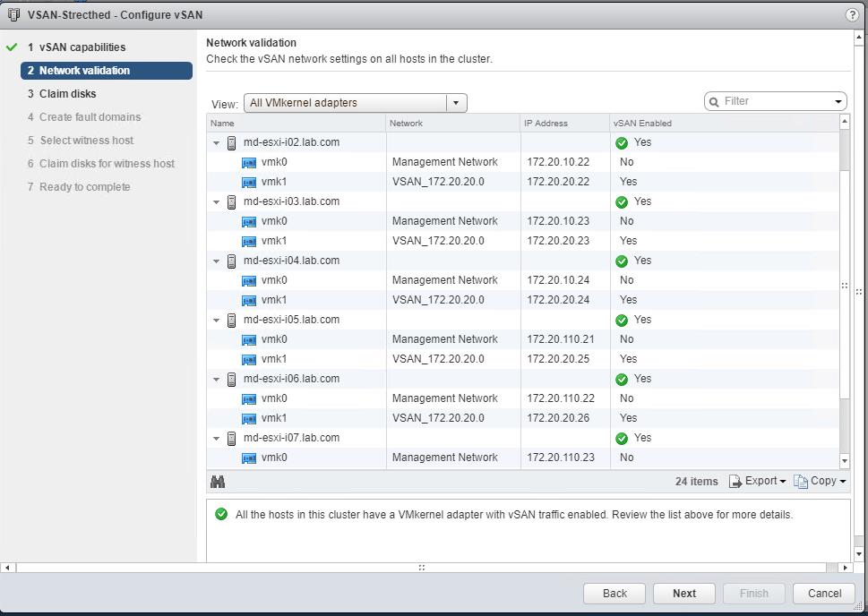Select step 6 Claim disks for witness host
The image size is (868, 616).
point(101,163)
